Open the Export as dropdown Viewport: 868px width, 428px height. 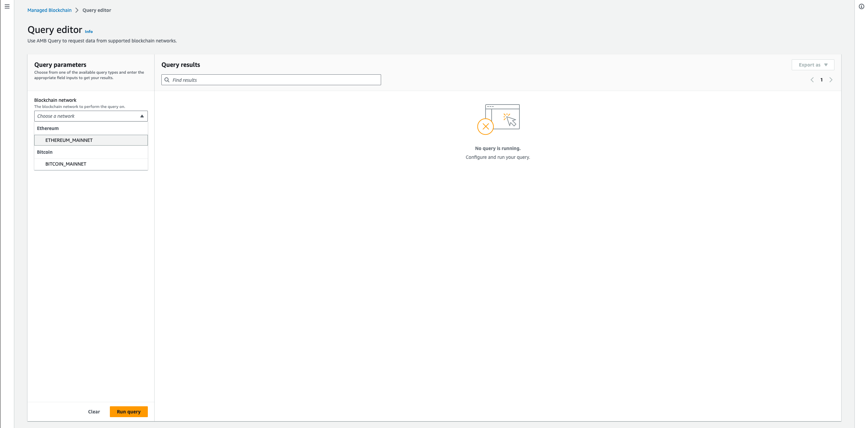[x=813, y=65]
